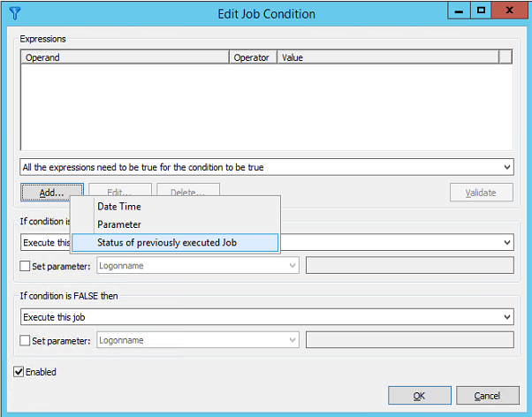The image size is (532, 417).
Task: Tick the FALSE section Set parameter checkbox
Action: (x=25, y=340)
